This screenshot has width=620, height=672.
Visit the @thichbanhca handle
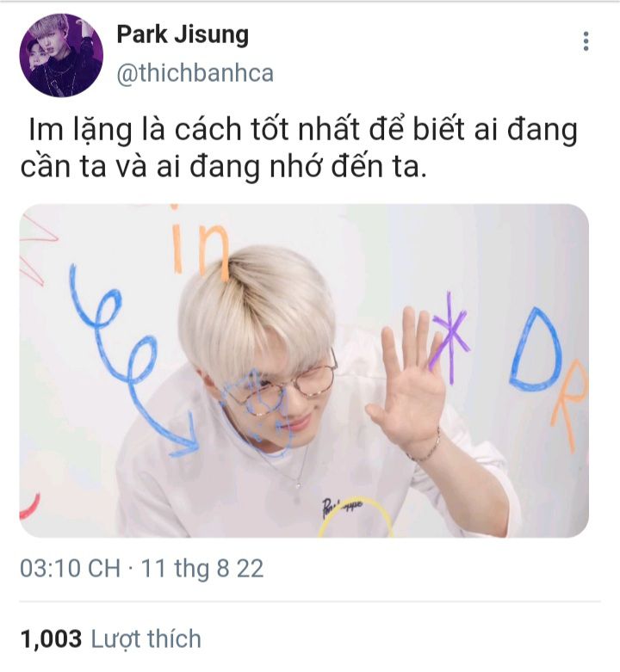pos(195,73)
